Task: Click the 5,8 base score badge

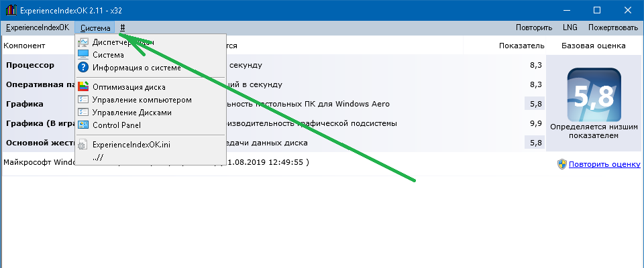Action: [594, 94]
